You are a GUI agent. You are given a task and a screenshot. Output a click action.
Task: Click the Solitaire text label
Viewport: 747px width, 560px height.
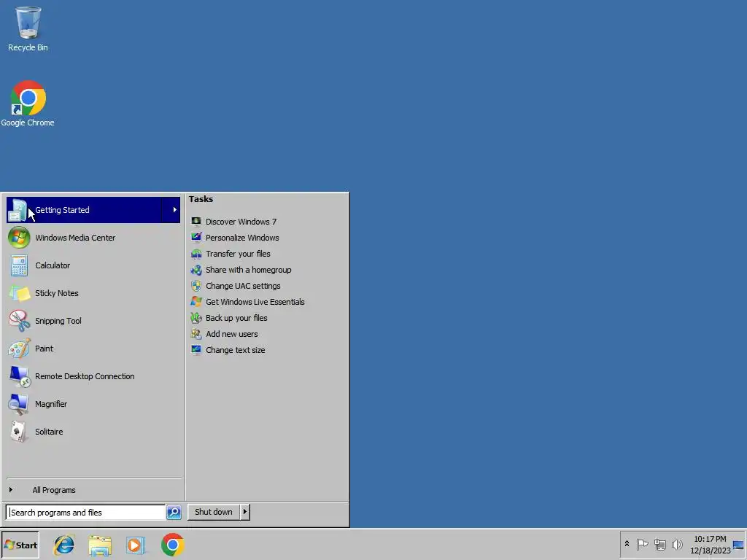[x=49, y=432]
